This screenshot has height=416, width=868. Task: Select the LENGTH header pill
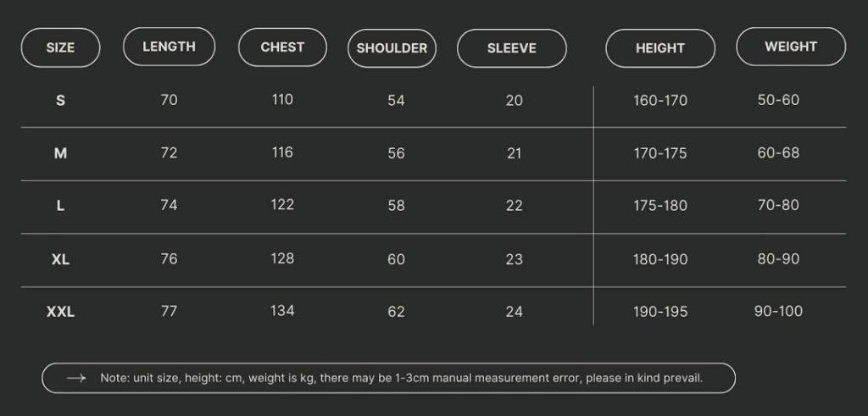click(169, 47)
